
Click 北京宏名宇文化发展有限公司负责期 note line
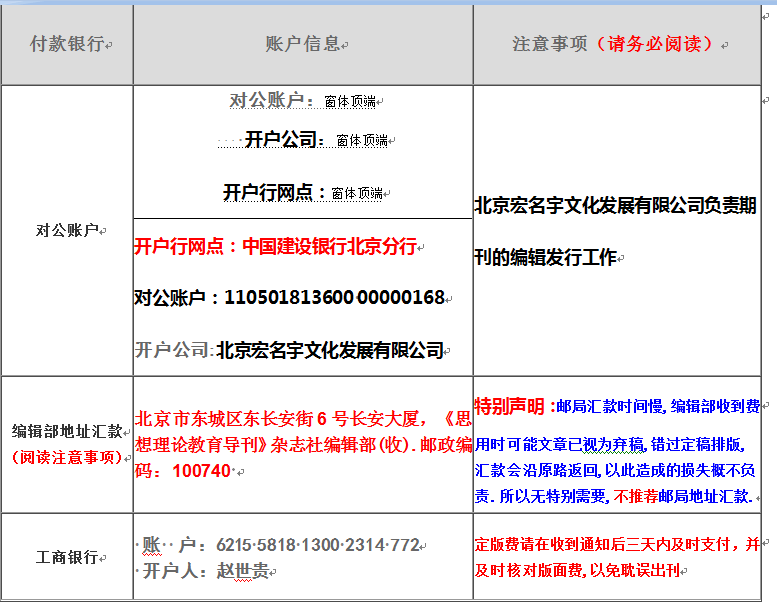tap(615, 206)
